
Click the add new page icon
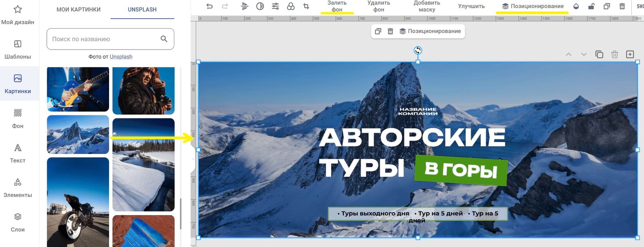pyautogui.click(x=630, y=54)
